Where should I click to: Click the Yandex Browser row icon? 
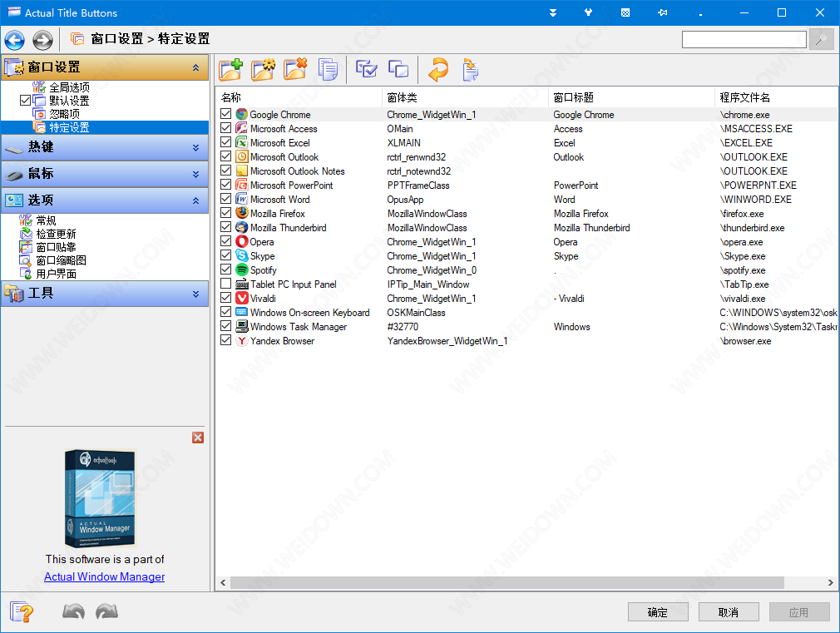pyautogui.click(x=242, y=340)
